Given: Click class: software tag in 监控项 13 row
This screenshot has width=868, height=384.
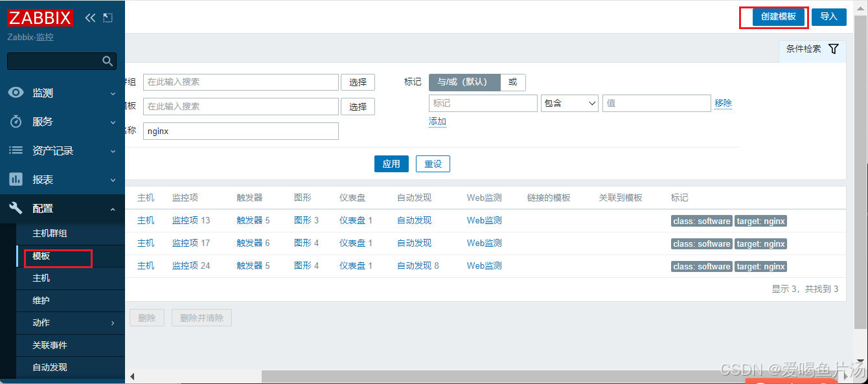Looking at the screenshot, I should pyautogui.click(x=702, y=221).
